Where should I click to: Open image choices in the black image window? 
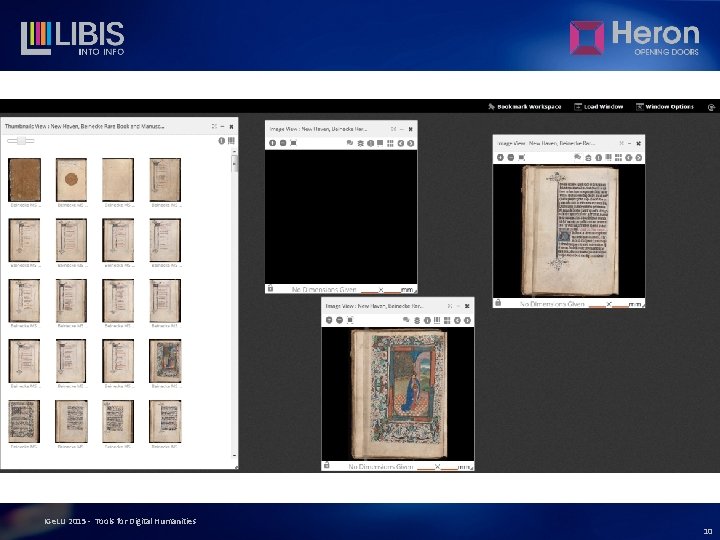pos(360,143)
